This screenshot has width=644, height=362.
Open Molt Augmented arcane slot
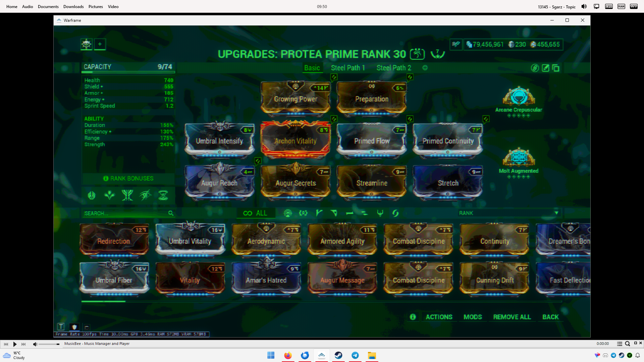tap(519, 158)
